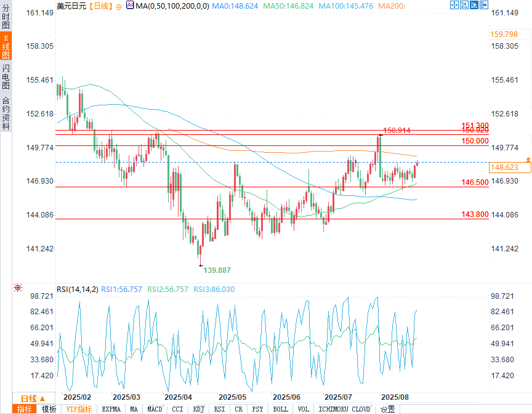Apply the KDJ indicator
This screenshot has height=414, width=532.
point(198,409)
